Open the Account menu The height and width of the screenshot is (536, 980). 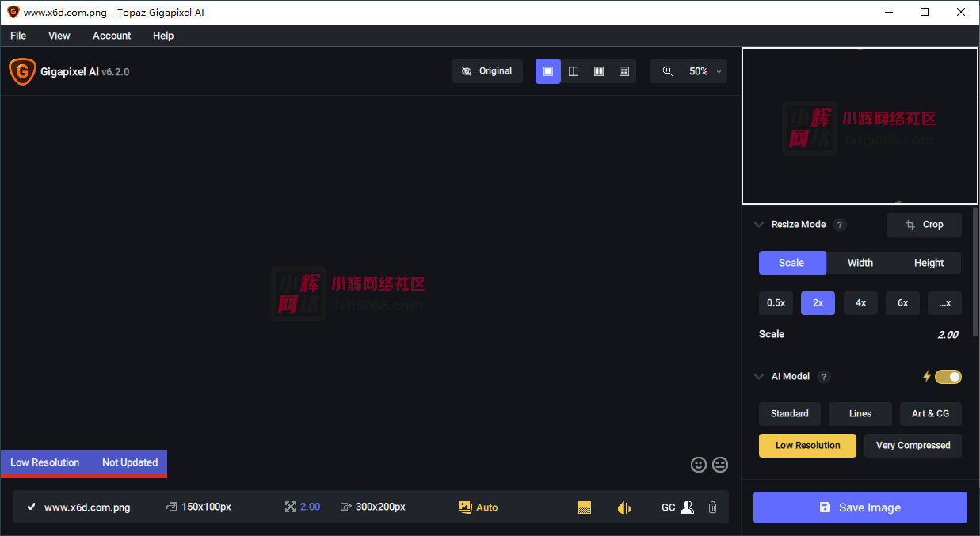coord(112,36)
